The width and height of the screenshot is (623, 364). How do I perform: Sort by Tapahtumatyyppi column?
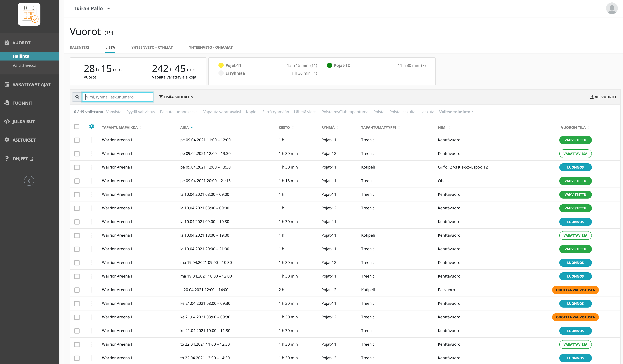coord(380,127)
